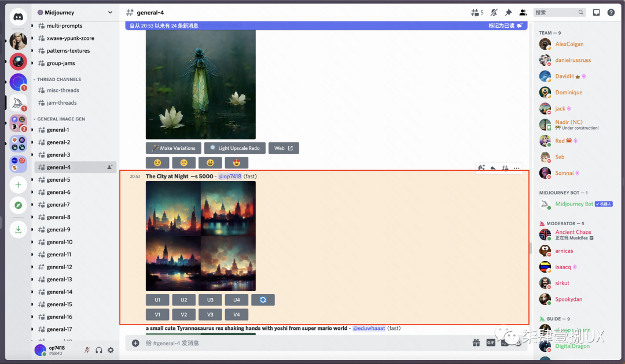This screenshot has height=364, width=625.
Task: Click the search box in header
Action: click(560, 13)
